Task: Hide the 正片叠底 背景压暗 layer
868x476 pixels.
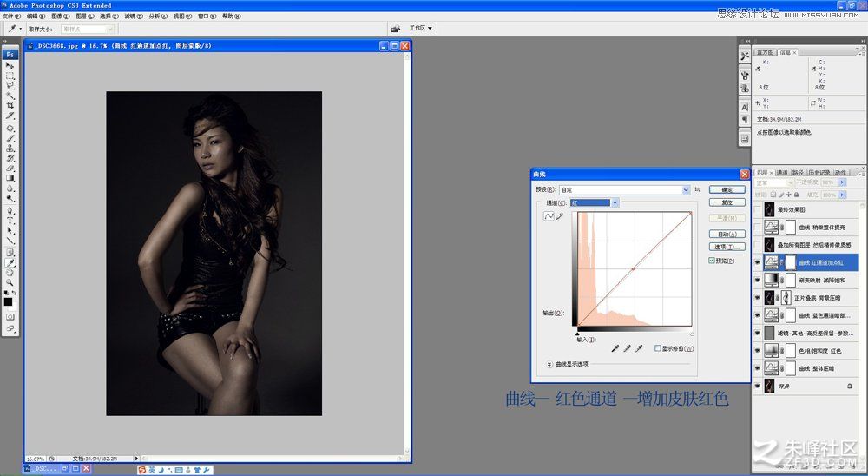Action: [758, 298]
